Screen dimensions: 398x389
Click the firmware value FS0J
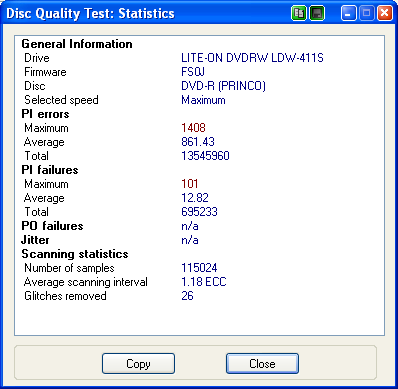point(193,72)
